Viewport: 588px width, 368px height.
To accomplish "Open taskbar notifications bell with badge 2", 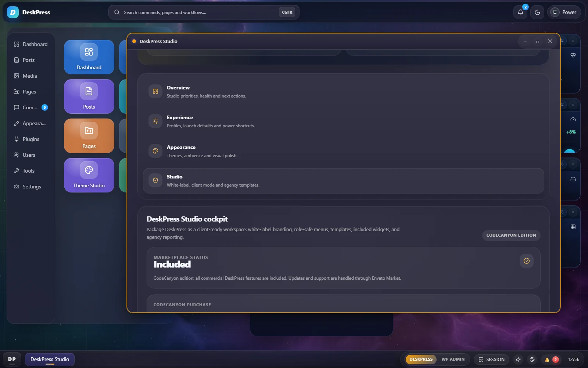I will point(551,360).
